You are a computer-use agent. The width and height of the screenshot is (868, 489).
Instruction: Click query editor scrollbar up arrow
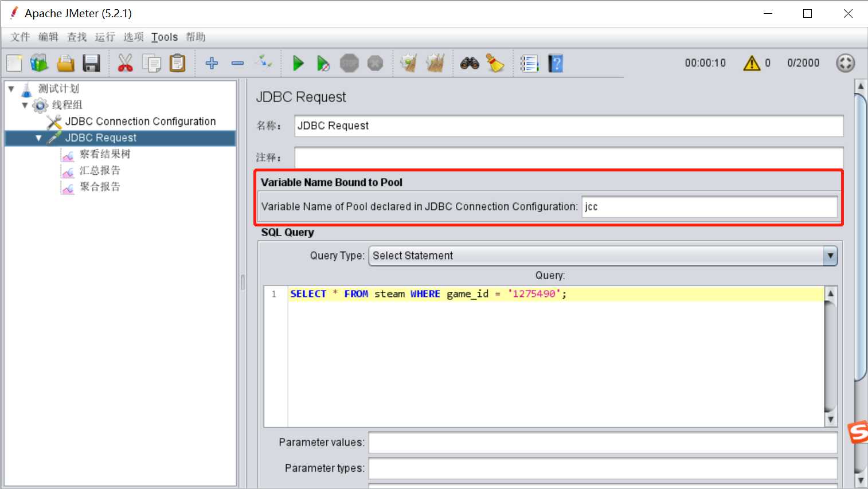(830, 294)
